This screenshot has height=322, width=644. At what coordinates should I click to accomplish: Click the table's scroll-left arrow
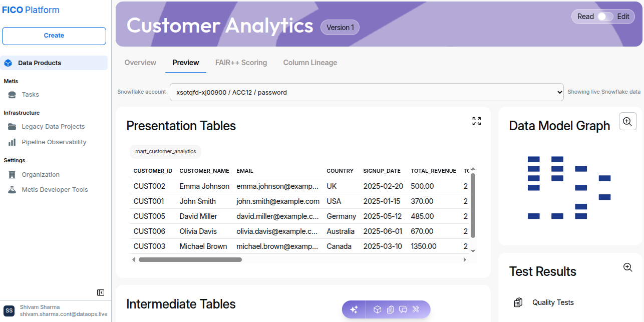pos(133,259)
